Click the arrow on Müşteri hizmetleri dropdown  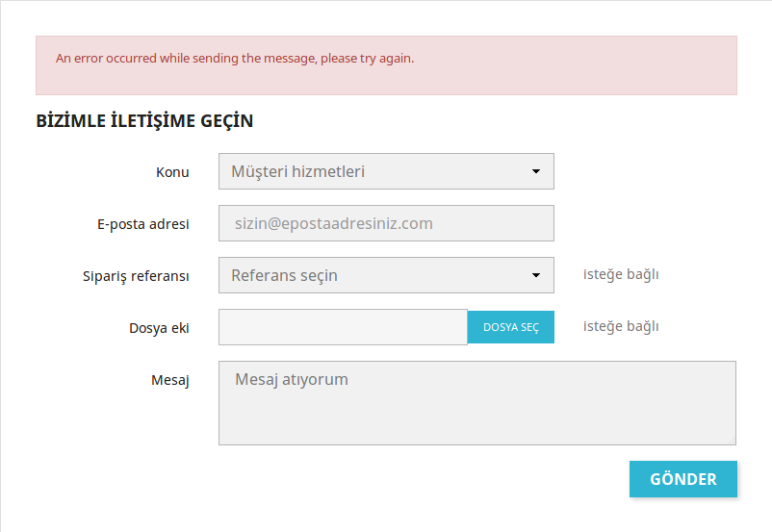[x=536, y=171]
